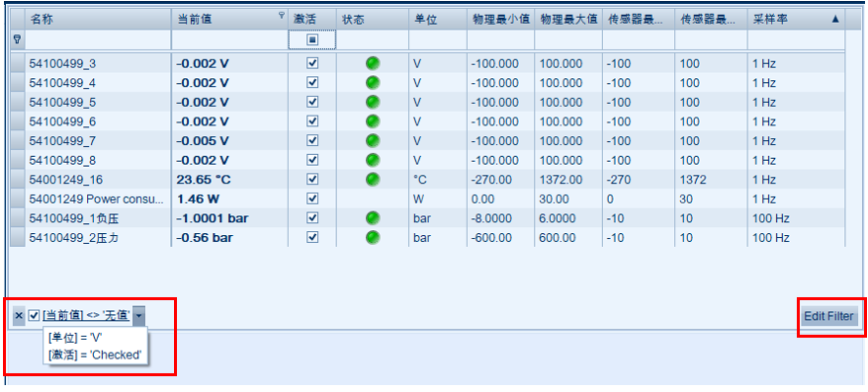Viewport: 868px width, 392px height.
Task: Uncheck 激活 for 54100499_6
Action: point(312,121)
